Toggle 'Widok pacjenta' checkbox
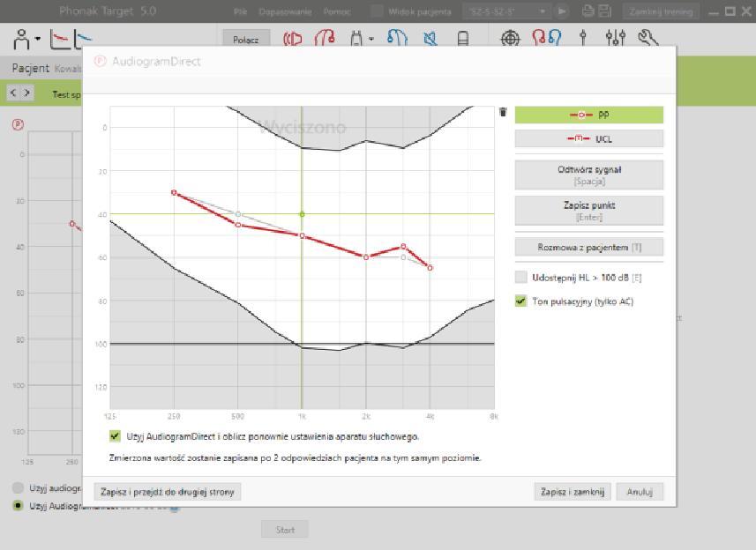 377,11
